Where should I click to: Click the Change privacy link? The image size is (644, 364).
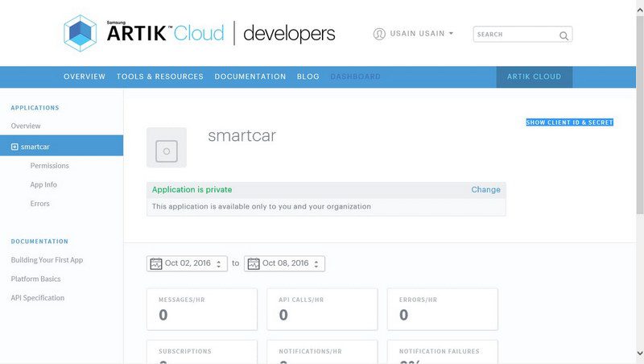pyautogui.click(x=486, y=189)
